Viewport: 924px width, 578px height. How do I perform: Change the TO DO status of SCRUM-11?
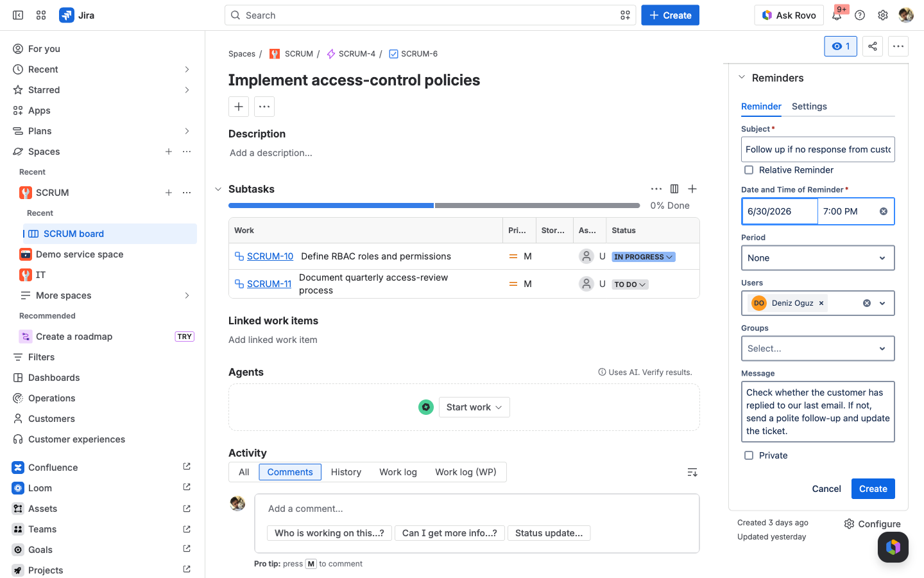click(x=630, y=285)
